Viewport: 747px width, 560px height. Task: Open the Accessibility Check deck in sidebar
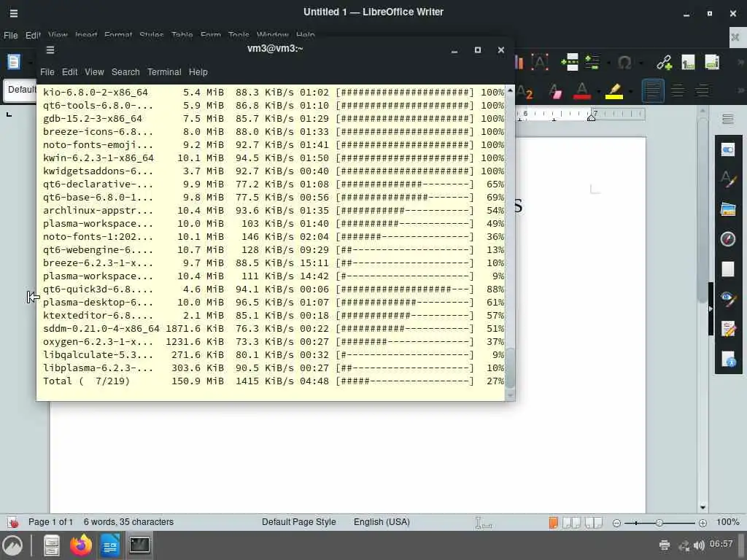[x=728, y=359]
